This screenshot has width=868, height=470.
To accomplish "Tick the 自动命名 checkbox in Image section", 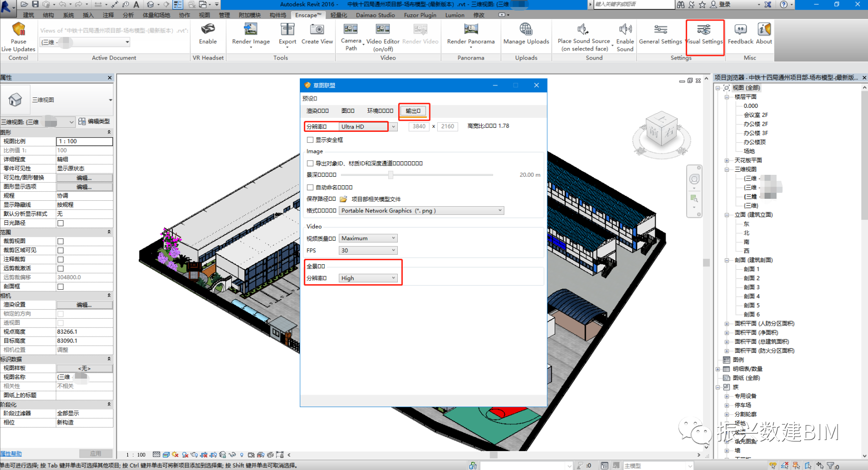I will tap(310, 187).
